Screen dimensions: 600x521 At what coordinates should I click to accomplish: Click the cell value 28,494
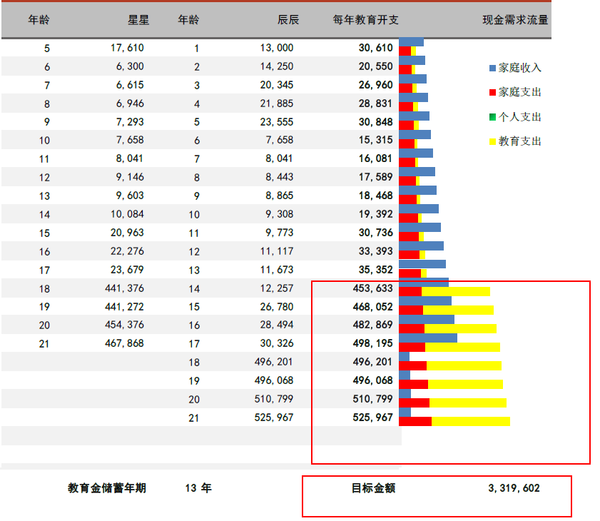click(277, 325)
